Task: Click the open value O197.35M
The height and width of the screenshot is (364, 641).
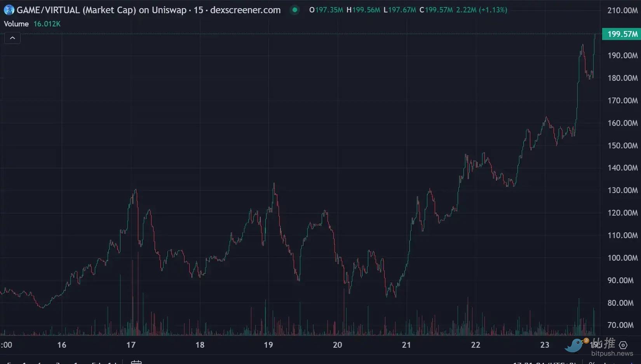Action: [326, 10]
